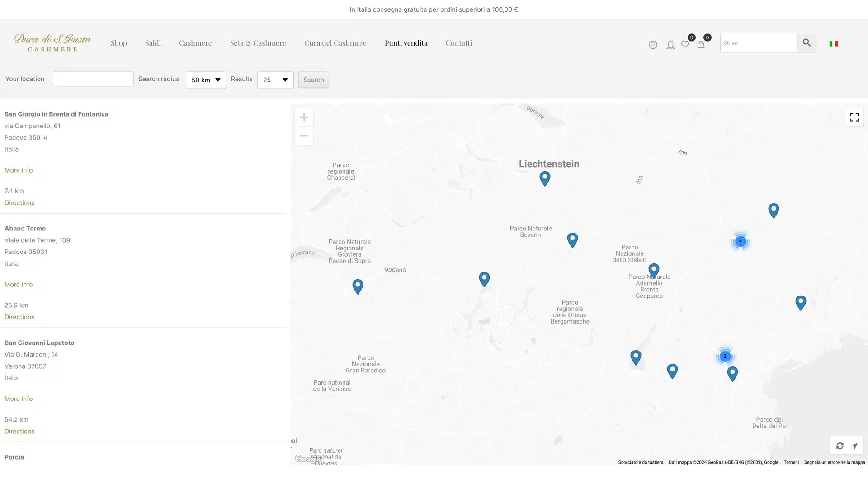Click the map reset refresh icon
This screenshot has width=868, height=488.
(840, 446)
